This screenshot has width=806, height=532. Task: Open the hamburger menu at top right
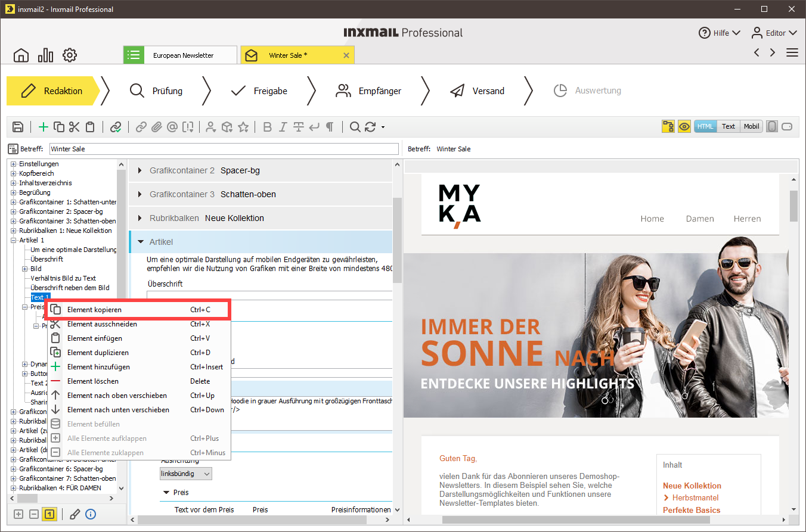(x=792, y=52)
